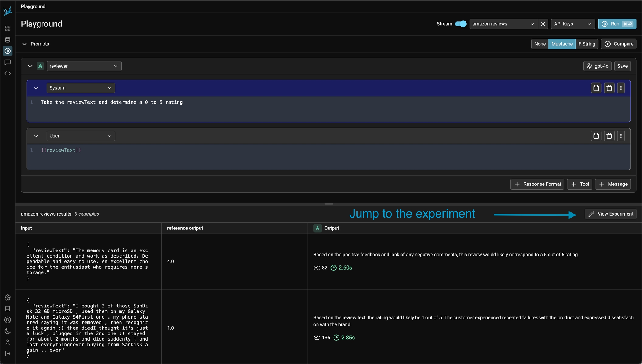Open the reviewer prompt dropdown
This screenshot has width=642, height=364.
84,66
